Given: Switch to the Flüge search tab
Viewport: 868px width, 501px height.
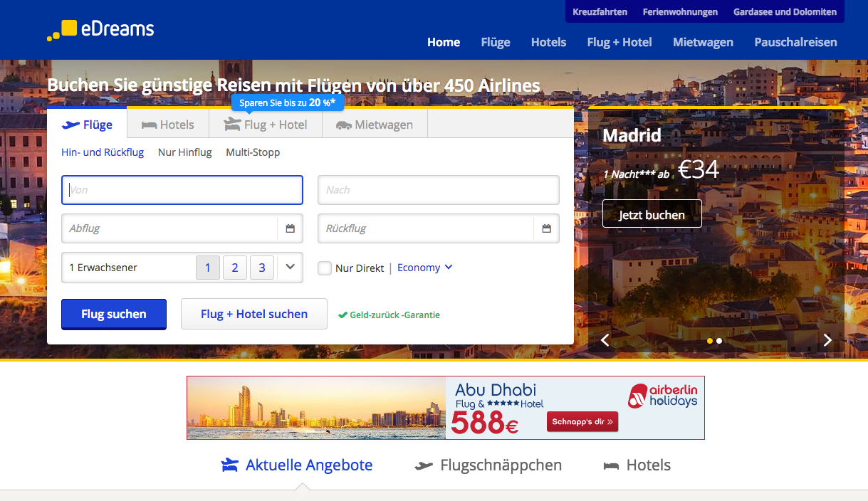Looking at the screenshot, I should click(87, 124).
